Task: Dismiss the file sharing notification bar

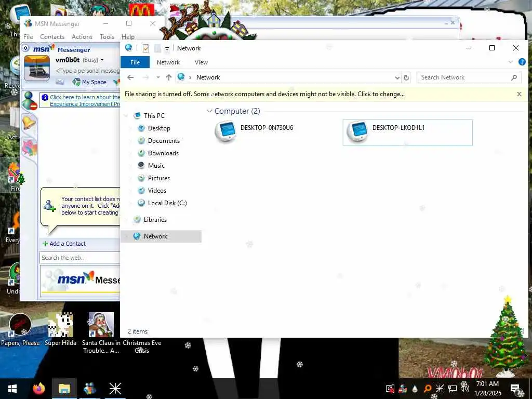Action: click(x=519, y=94)
